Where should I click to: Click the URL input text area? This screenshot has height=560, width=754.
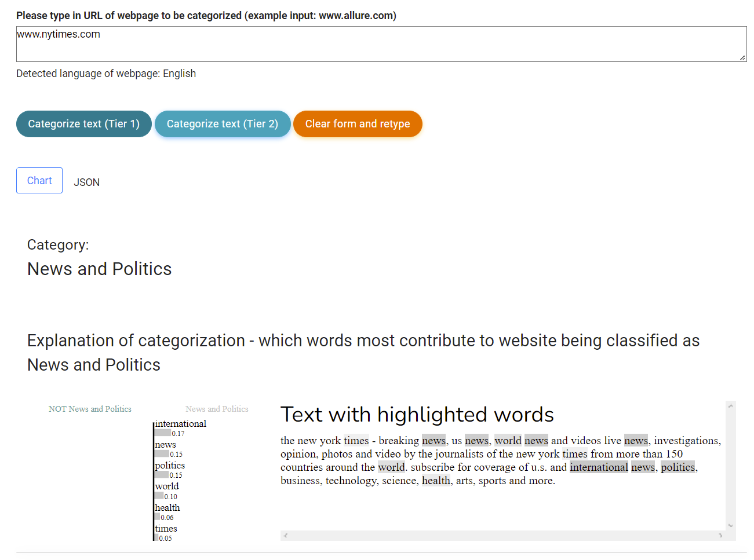coord(381,44)
